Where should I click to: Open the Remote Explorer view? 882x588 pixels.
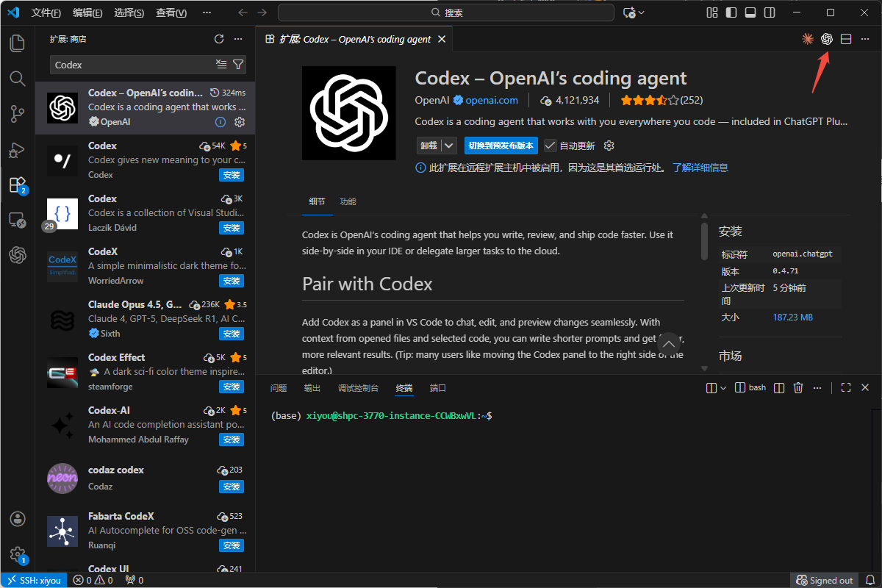tap(18, 220)
